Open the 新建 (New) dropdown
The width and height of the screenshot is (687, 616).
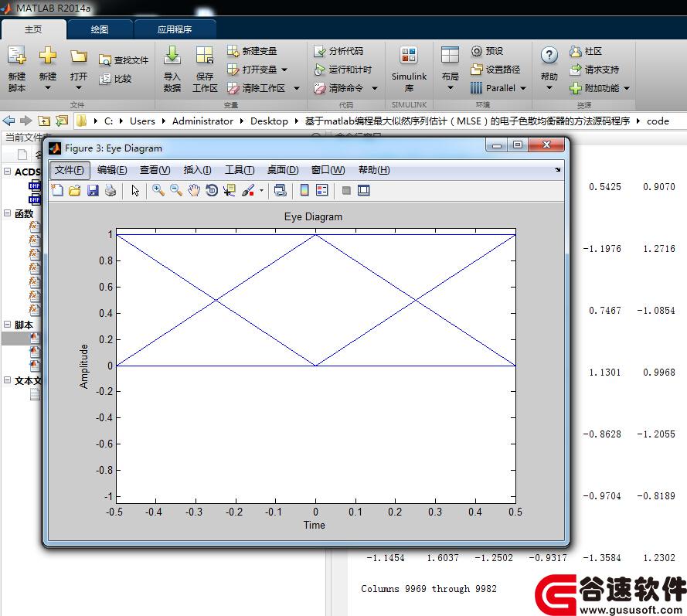click(48, 88)
